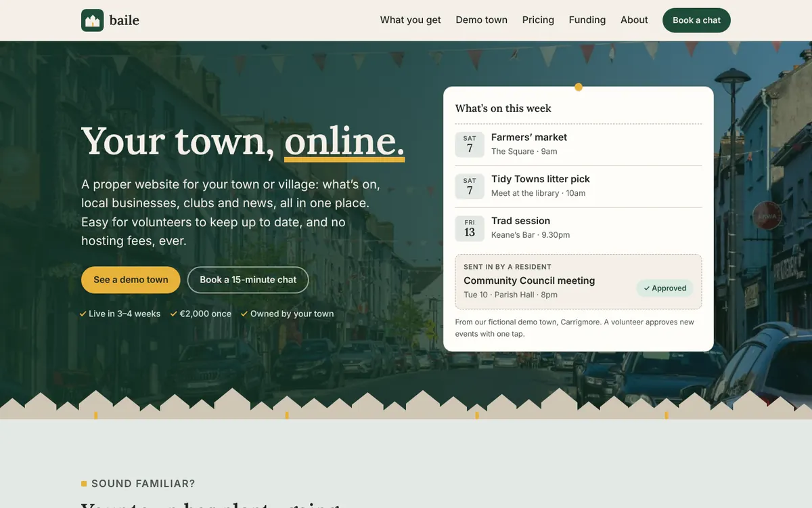The height and width of the screenshot is (508, 812).
Task: Click the Sent in by a resident label
Action: (507, 268)
